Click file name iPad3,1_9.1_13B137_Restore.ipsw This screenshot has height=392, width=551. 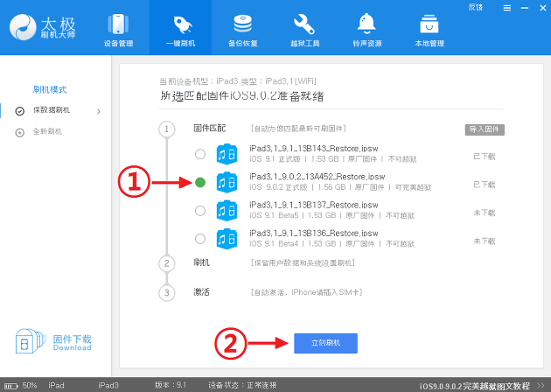click(314, 205)
